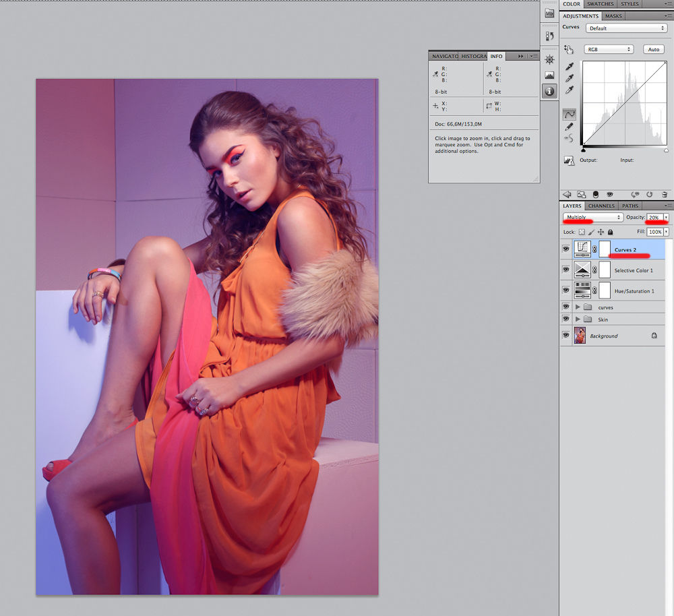Click the Auto curves button
This screenshot has height=616, width=674.
(x=653, y=49)
